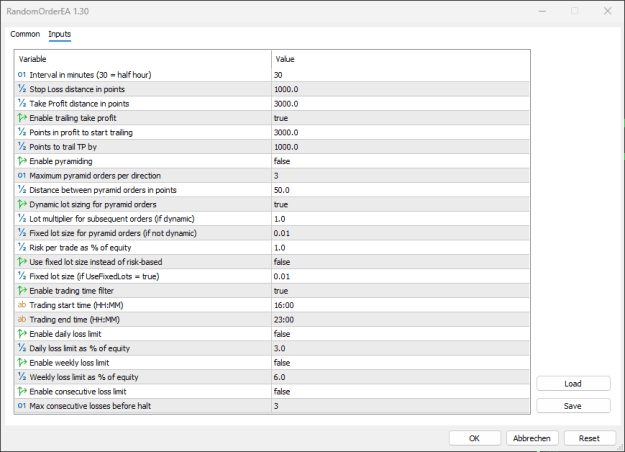625x452 pixels.
Task: Switch to the Common tab
Action: pos(25,34)
